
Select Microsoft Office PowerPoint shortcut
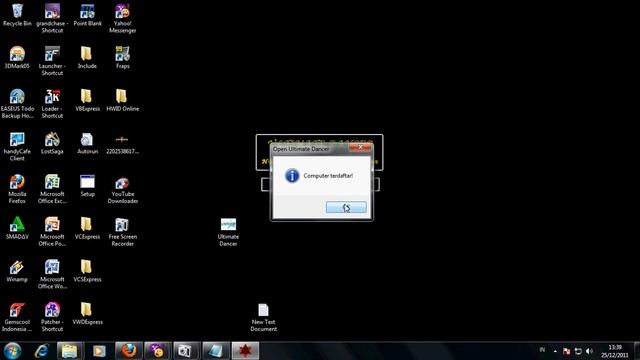pyautogui.click(x=52, y=231)
